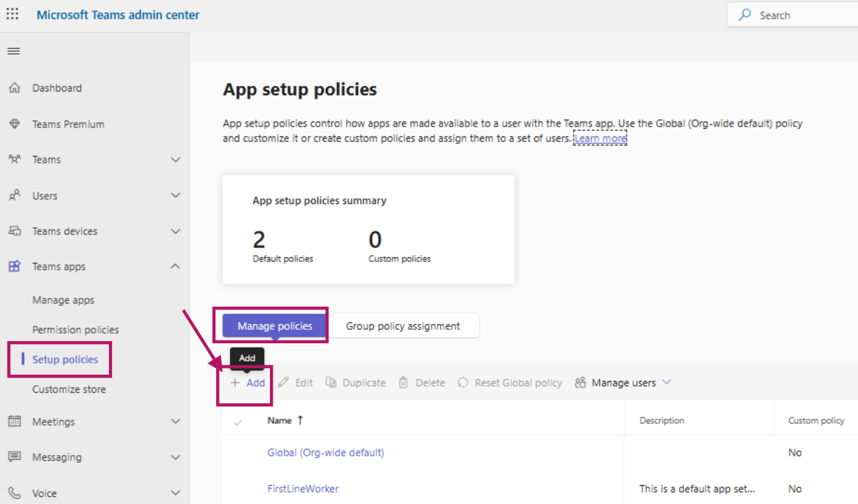The image size is (858, 504).
Task: Open the FirstLineWorker policy
Action: tap(303, 489)
